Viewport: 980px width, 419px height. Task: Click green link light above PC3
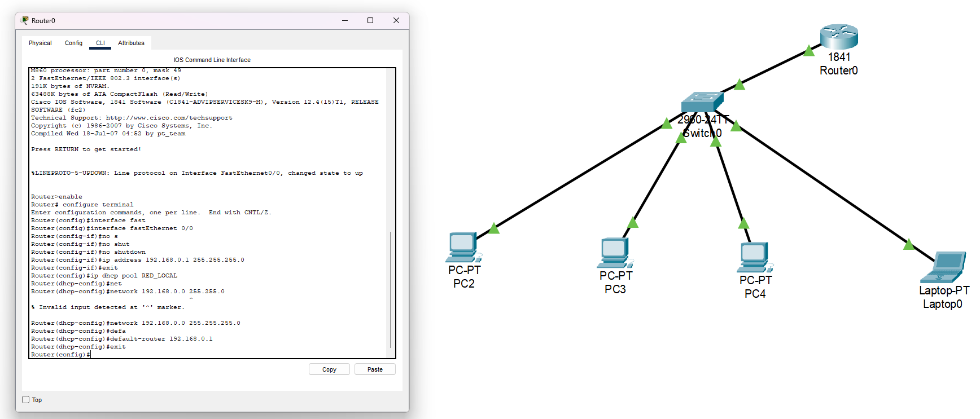pos(633,222)
